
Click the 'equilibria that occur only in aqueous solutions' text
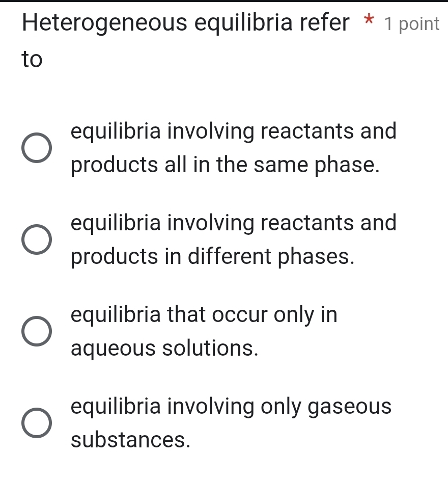pos(204,331)
